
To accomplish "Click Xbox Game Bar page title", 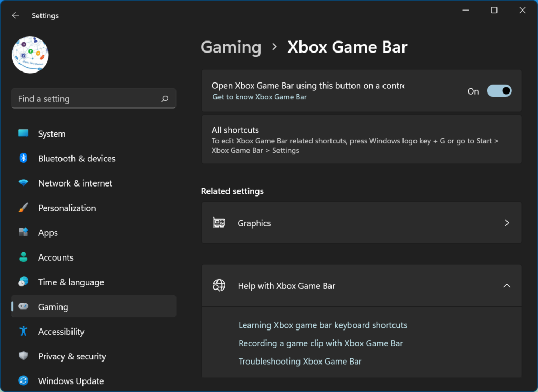I will tap(347, 47).
